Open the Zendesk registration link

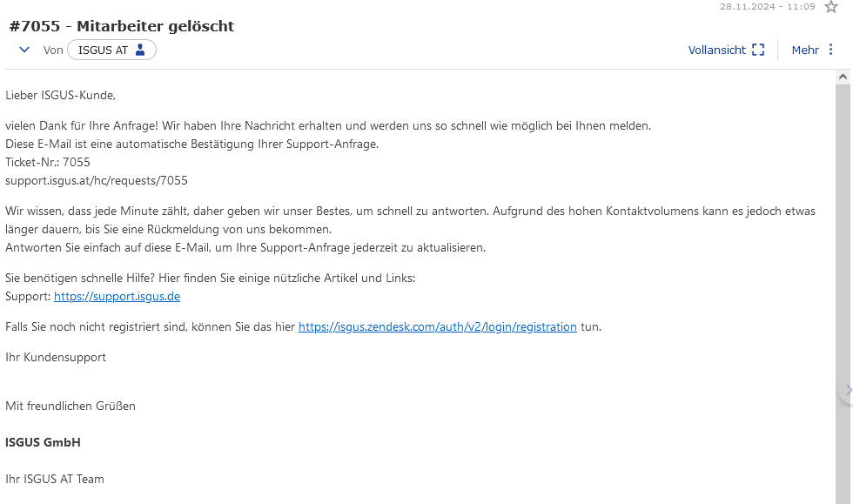(437, 326)
